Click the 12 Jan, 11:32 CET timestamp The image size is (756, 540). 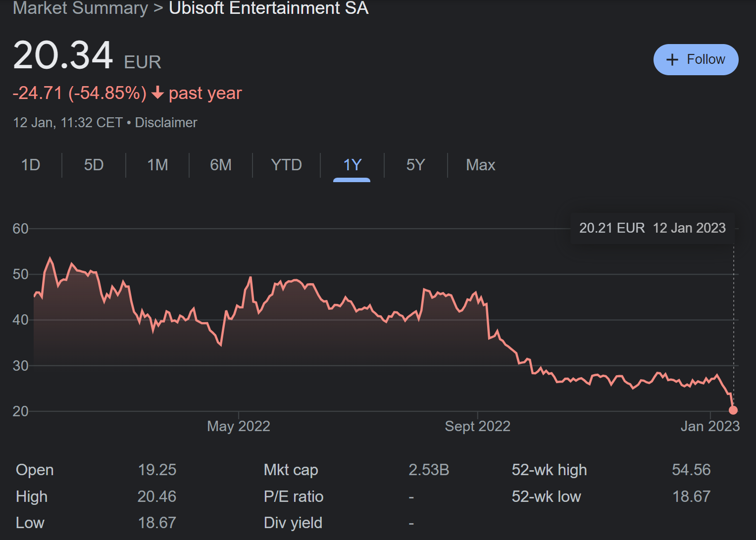[x=68, y=123]
